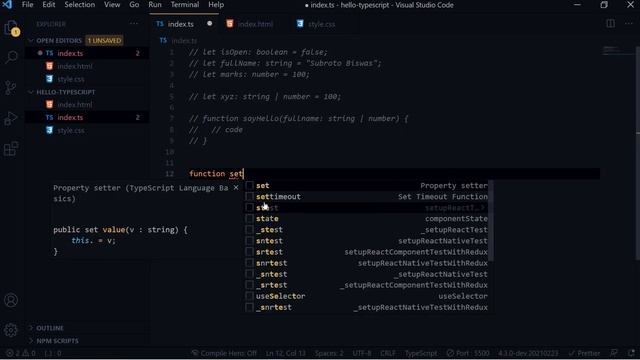Click the code minimap
Screen dimensions: 640x360
coord(617,51)
